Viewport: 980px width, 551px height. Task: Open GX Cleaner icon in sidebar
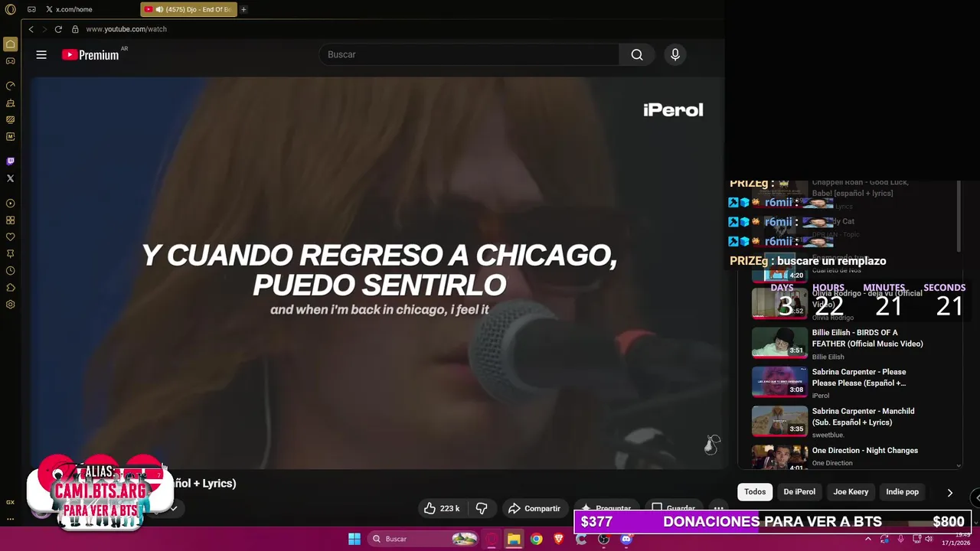click(10, 103)
